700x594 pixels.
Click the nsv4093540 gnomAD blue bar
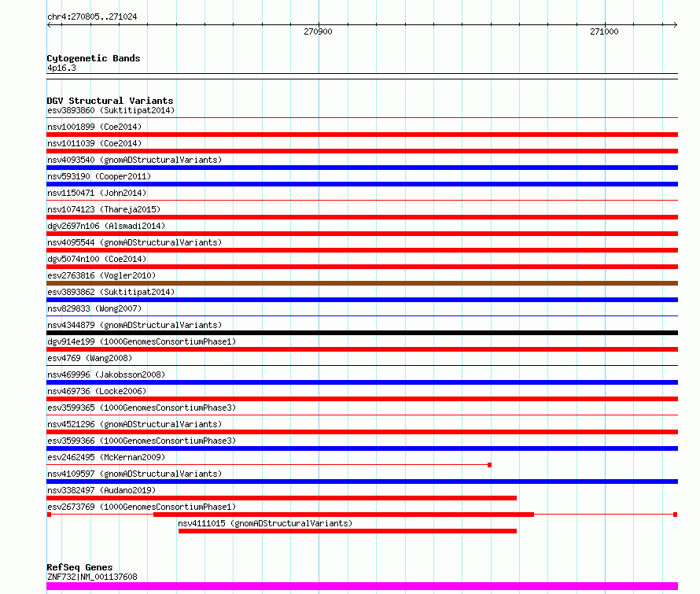[x=362, y=168]
